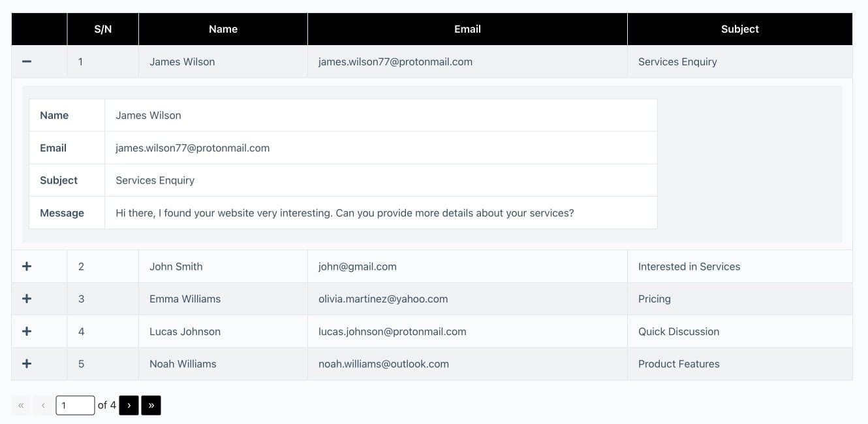
Task: Select the lucas.johnson@protonmail.com email cell
Action: 467,331
